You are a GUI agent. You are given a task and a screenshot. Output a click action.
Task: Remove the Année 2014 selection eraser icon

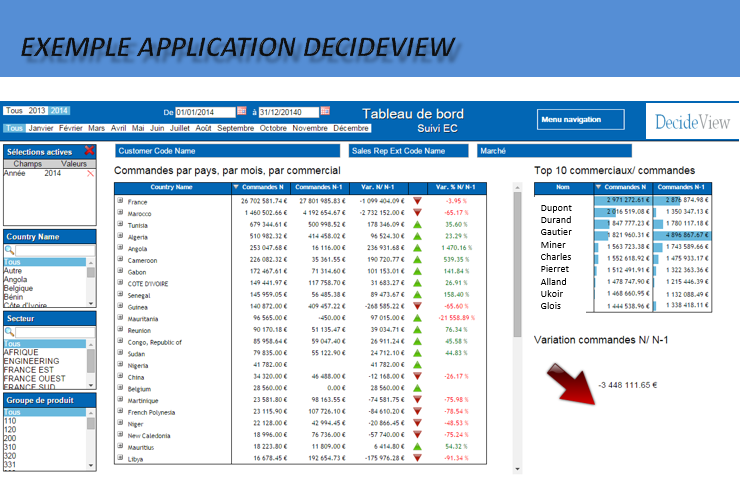[x=91, y=173]
